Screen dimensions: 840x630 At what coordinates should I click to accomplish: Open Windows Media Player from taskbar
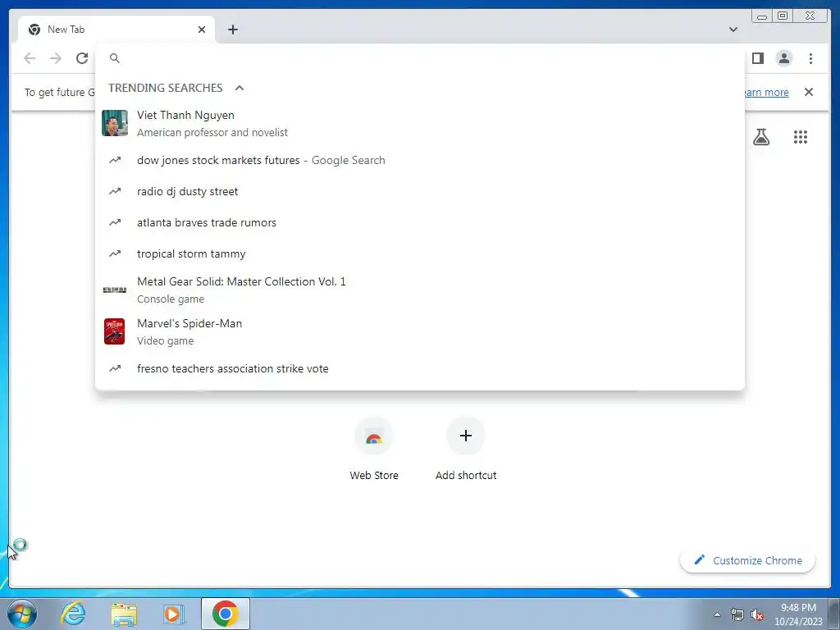pos(174,614)
